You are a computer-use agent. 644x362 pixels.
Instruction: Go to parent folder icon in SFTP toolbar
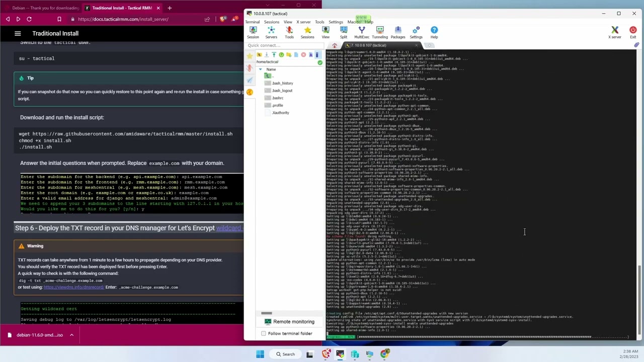click(x=259, y=55)
